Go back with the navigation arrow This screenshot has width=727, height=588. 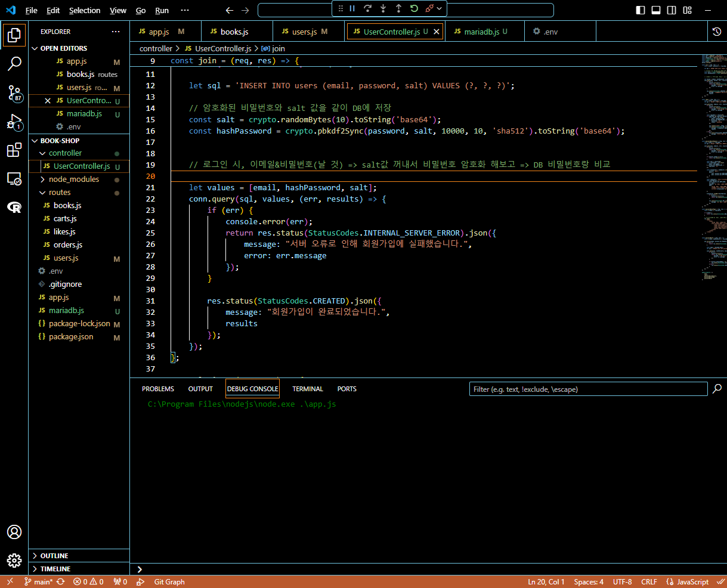coord(230,10)
